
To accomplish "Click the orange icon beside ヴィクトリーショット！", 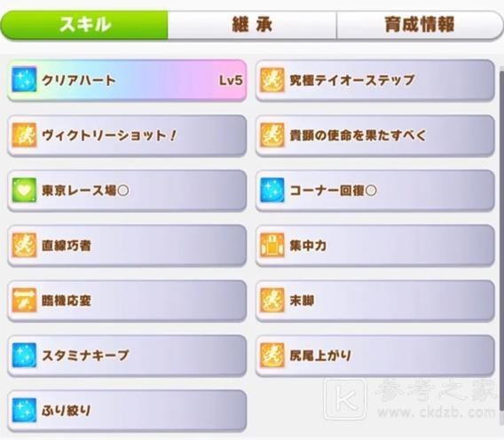I will pyautogui.click(x=24, y=135).
